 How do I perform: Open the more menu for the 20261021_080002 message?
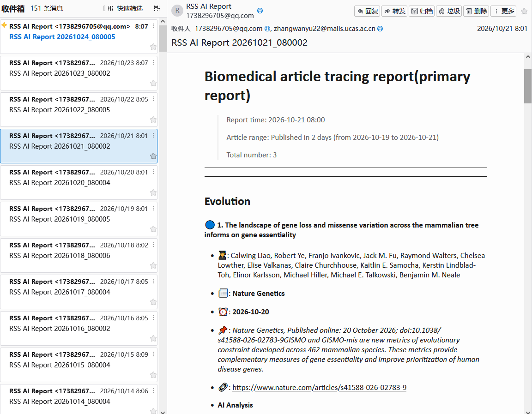pyautogui.click(x=153, y=135)
